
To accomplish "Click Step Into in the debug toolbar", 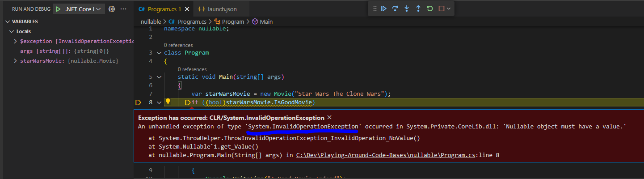I will click(407, 9).
